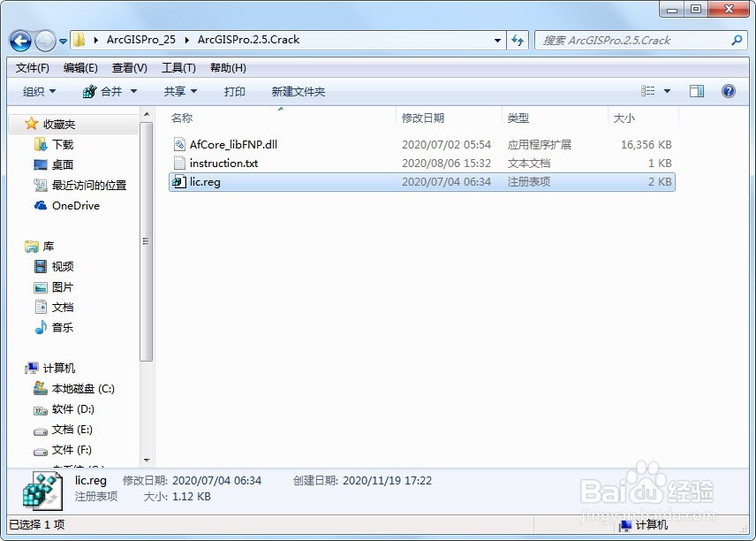Open the 组织 dropdown
Viewport: 756px width, 541px height.
click(x=39, y=91)
